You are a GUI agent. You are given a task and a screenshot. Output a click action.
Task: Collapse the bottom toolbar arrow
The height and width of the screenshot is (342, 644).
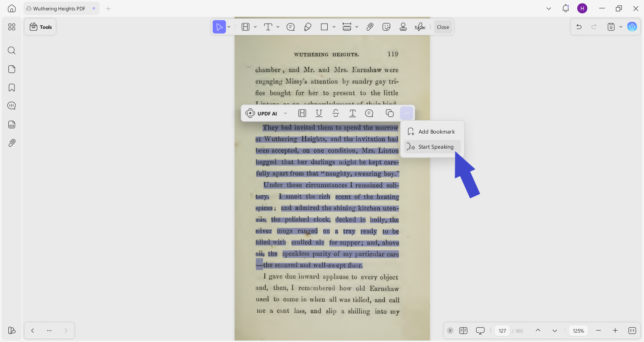450,331
